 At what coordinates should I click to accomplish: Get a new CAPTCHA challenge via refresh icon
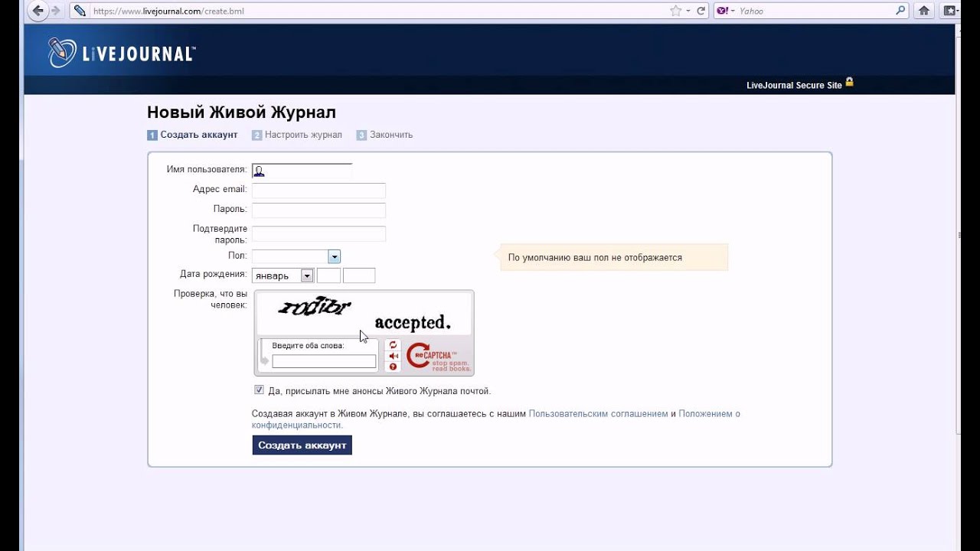click(393, 345)
